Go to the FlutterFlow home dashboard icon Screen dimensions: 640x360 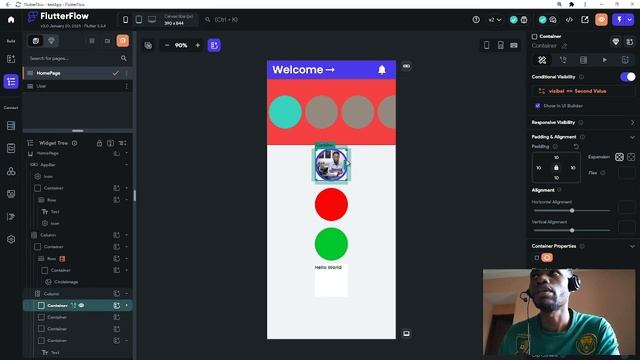11,20
